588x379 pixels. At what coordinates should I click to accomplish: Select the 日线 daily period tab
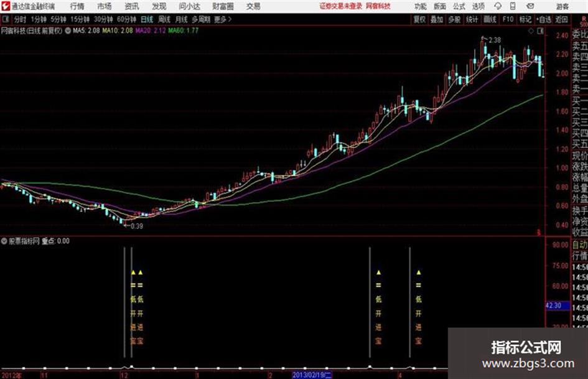click(147, 19)
